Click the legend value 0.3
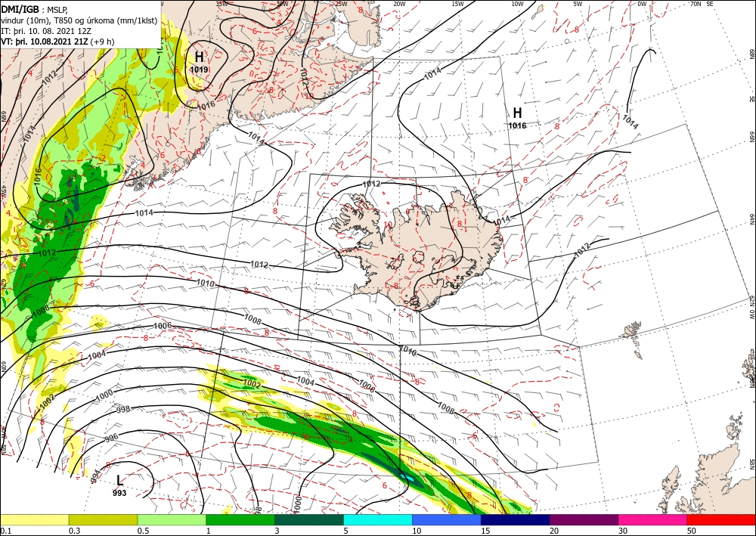 (74, 531)
